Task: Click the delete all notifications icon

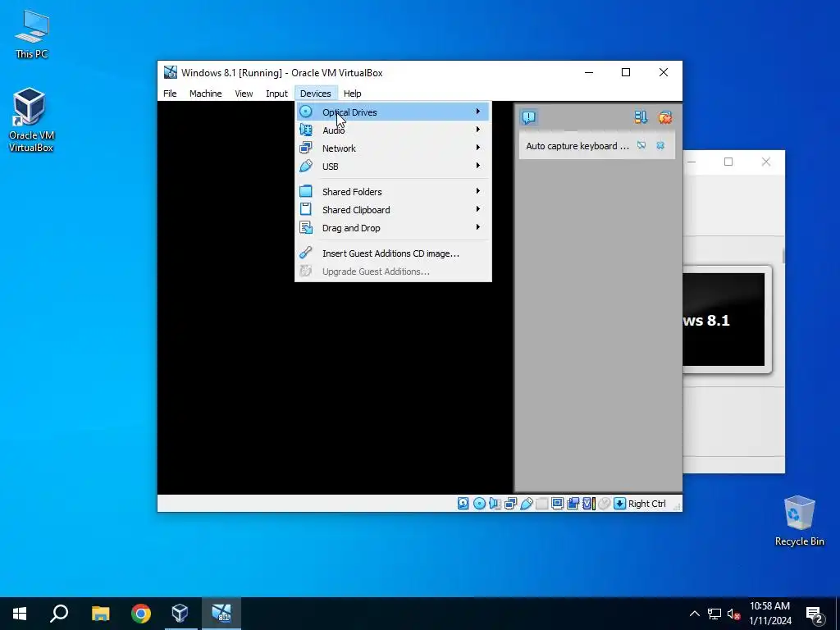Action: [x=664, y=116]
